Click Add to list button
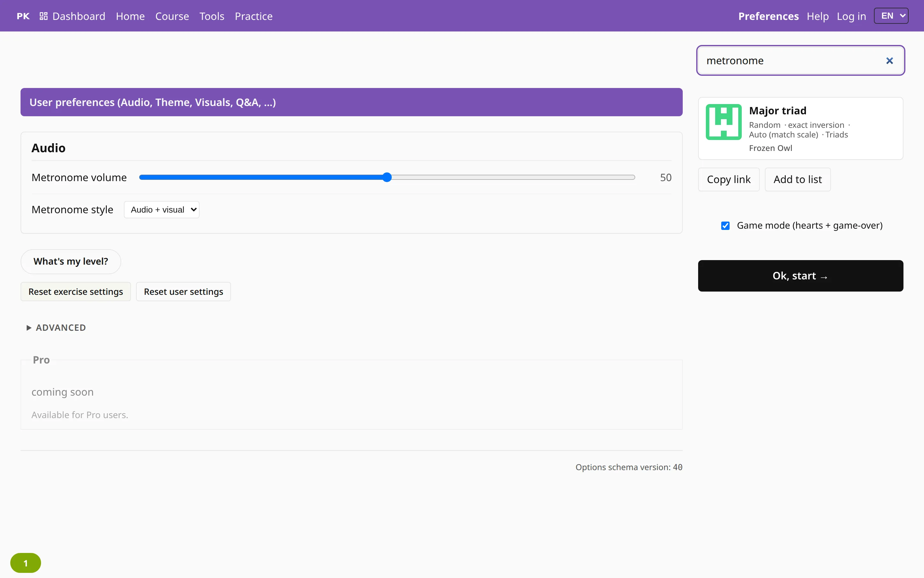This screenshot has width=924, height=578. [797, 179]
